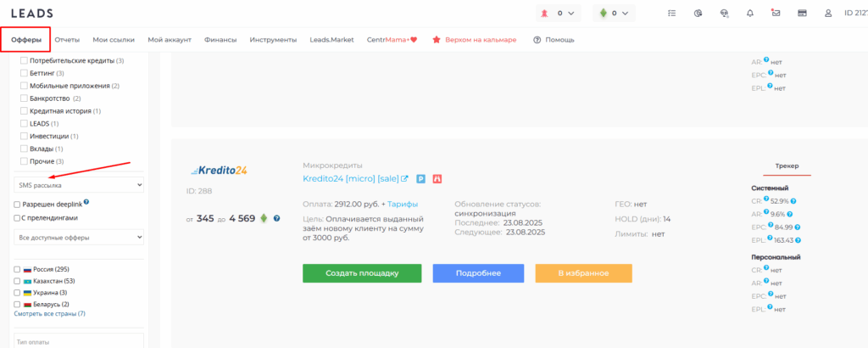868x348 pixels.
Task: Check the Вклады category
Action: [x=24, y=149]
